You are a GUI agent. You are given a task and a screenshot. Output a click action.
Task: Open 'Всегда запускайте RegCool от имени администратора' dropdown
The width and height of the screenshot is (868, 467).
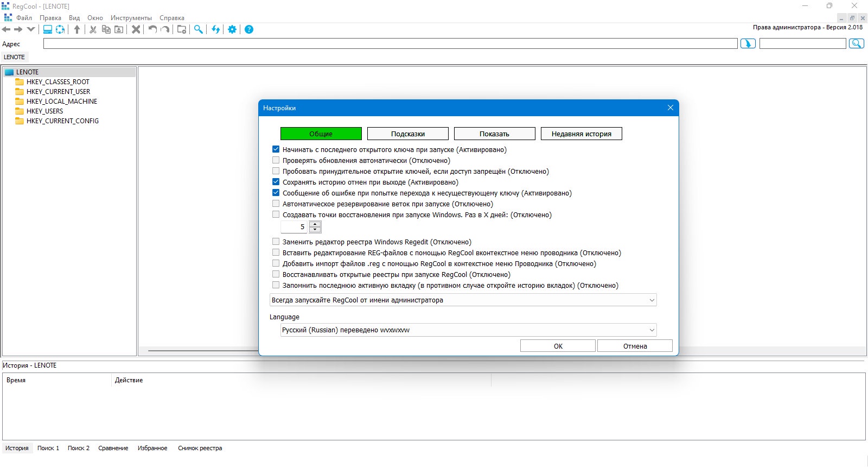463,300
